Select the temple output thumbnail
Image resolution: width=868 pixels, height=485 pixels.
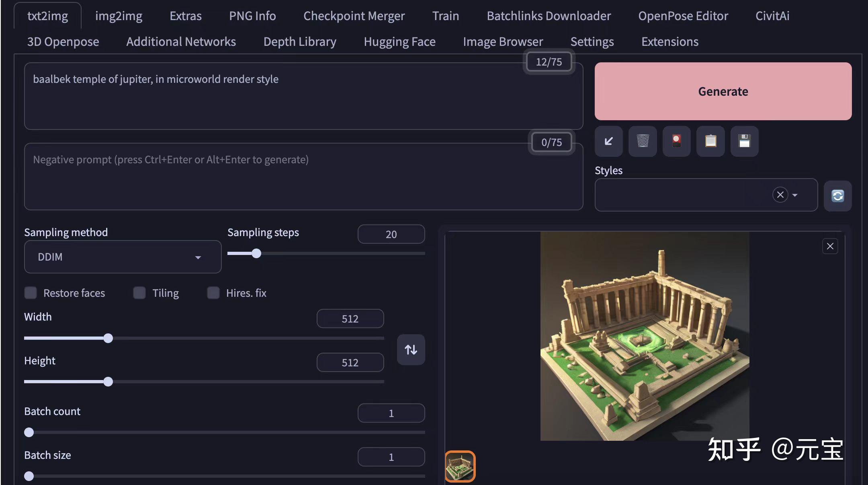pyautogui.click(x=460, y=466)
